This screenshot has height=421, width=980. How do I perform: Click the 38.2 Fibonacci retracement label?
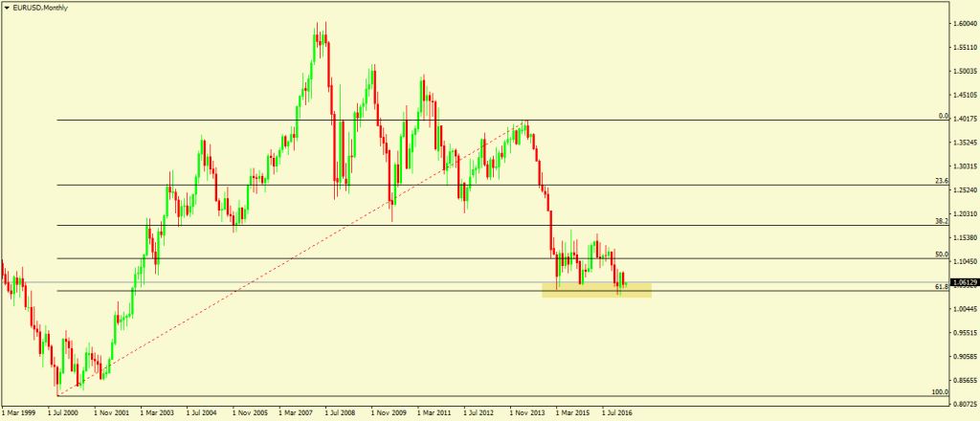click(941, 221)
